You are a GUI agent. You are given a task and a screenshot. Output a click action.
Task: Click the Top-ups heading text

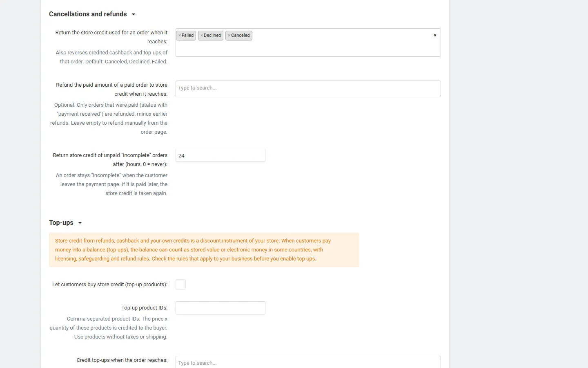tap(61, 223)
